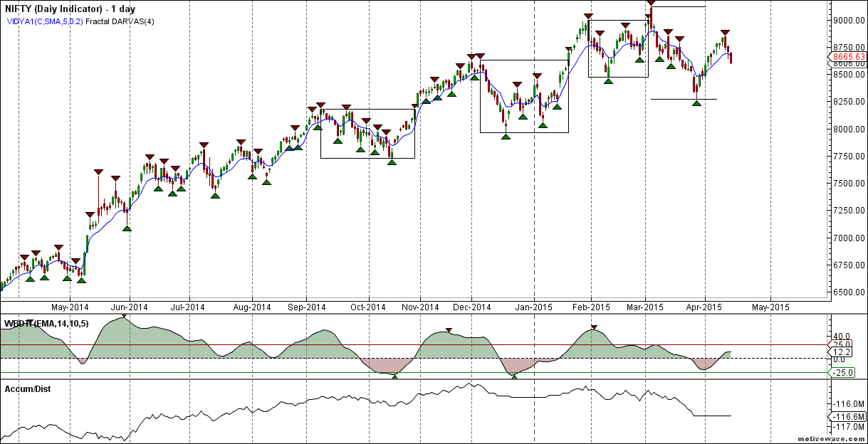The width and height of the screenshot is (868, 444).
Task: Click the red fractal marker at March 2015 peak
Action: point(650,3)
